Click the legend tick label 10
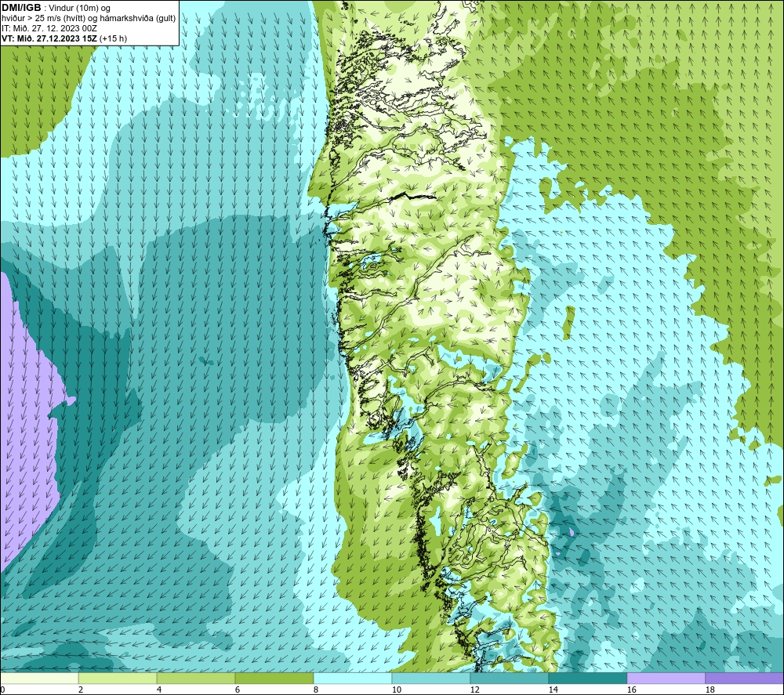Viewport: 784px width, 695px height. (397, 690)
